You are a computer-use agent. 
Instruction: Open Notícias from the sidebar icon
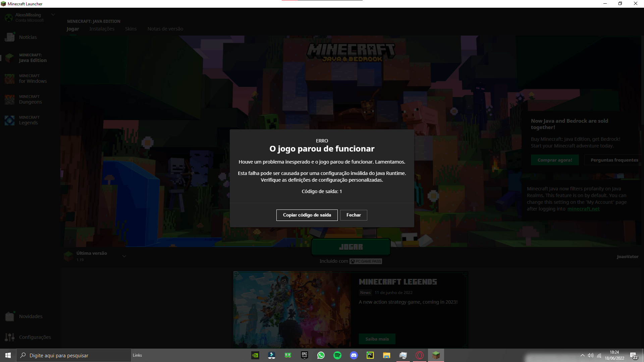[x=10, y=37]
